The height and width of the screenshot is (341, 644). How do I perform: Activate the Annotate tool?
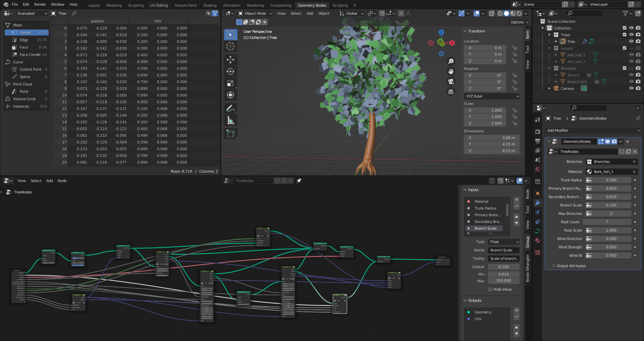pos(231,108)
